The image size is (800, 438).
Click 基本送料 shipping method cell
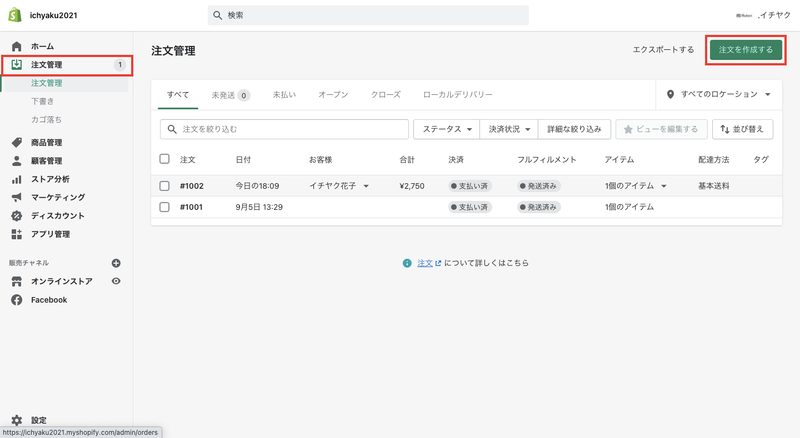[714, 186]
